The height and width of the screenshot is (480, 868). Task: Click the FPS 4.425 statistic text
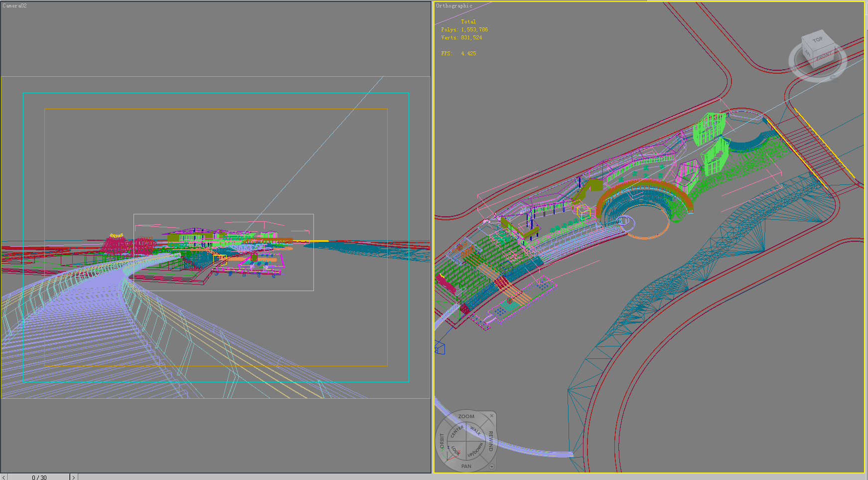[x=458, y=53]
